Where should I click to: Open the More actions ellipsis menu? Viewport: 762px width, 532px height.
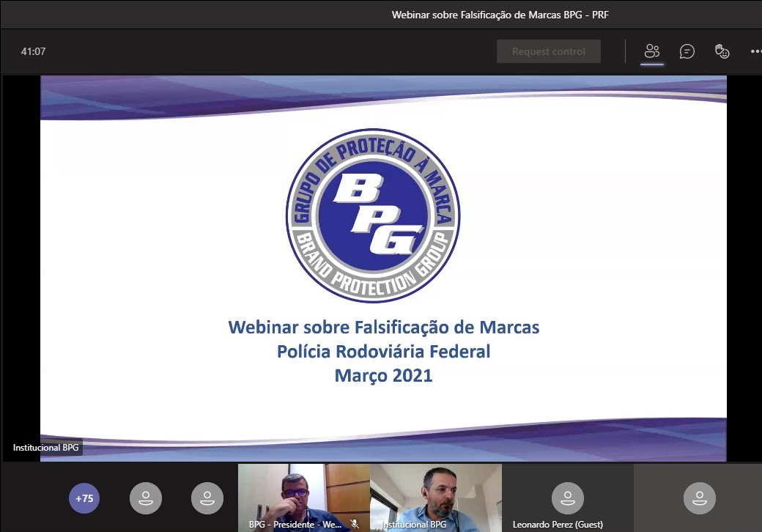(x=755, y=51)
